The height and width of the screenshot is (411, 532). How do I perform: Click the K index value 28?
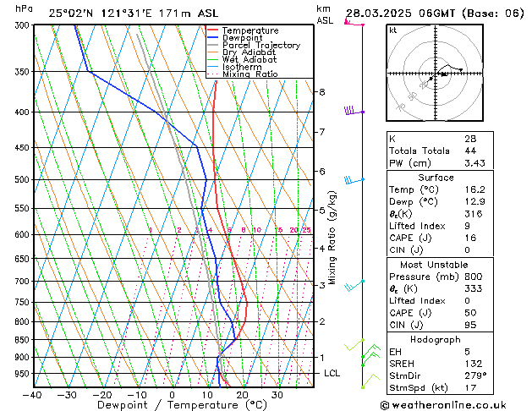click(x=470, y=139)
